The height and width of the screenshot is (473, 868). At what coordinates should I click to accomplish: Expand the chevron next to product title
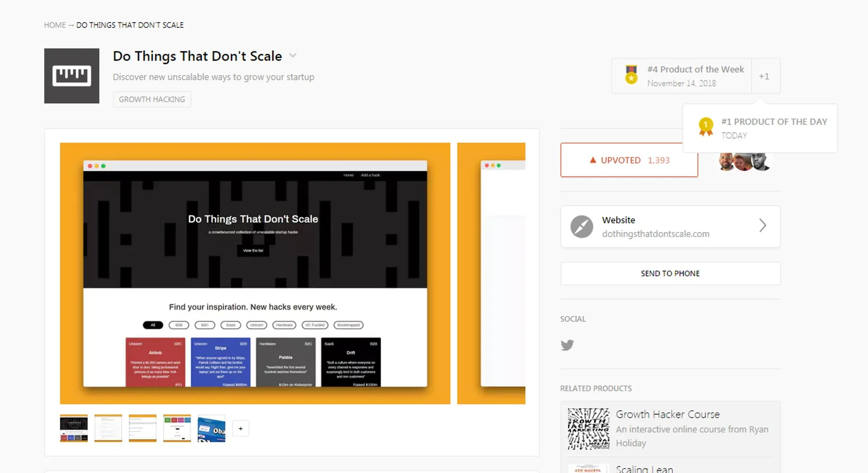[293, 56]
